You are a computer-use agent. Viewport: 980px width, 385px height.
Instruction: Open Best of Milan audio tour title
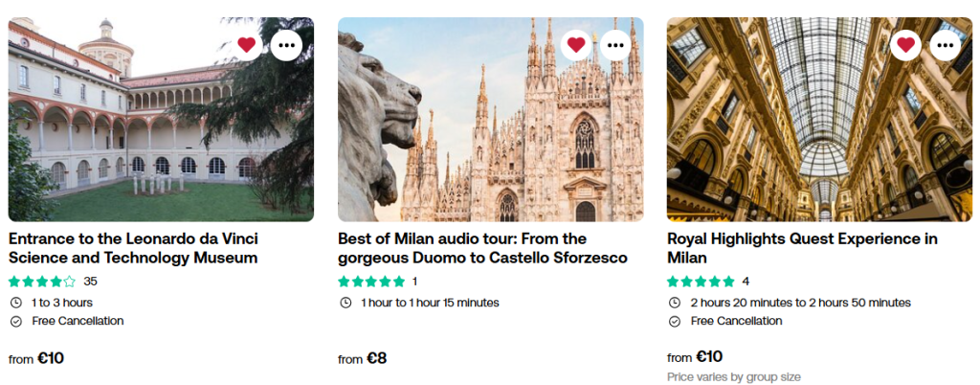point(482,248)
